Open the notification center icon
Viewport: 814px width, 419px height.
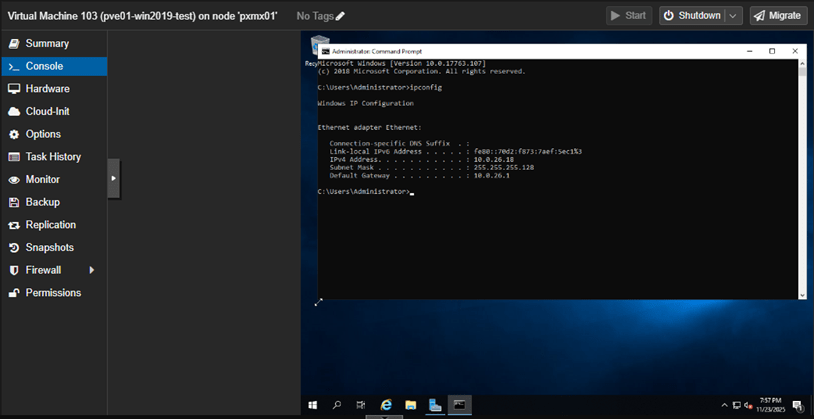pyautogui.click(x=797, y=405)
